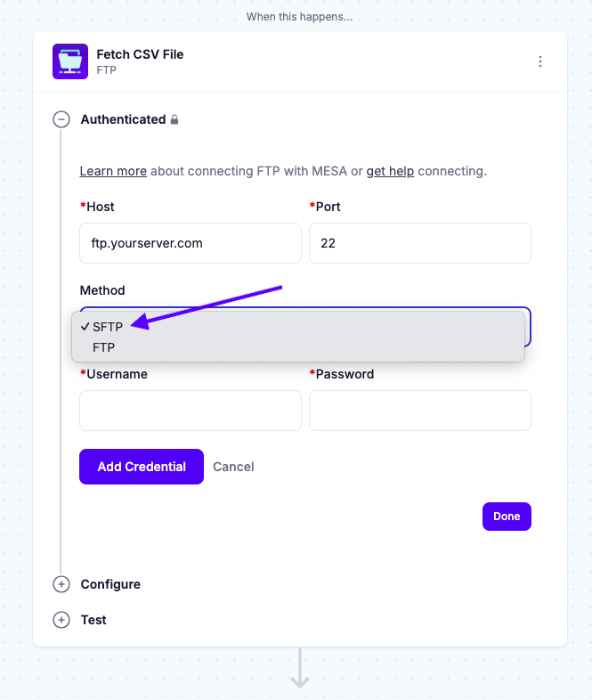Click the FTP folder app icon
Viewport: 592px width, 700px height.
click(70, 61)
